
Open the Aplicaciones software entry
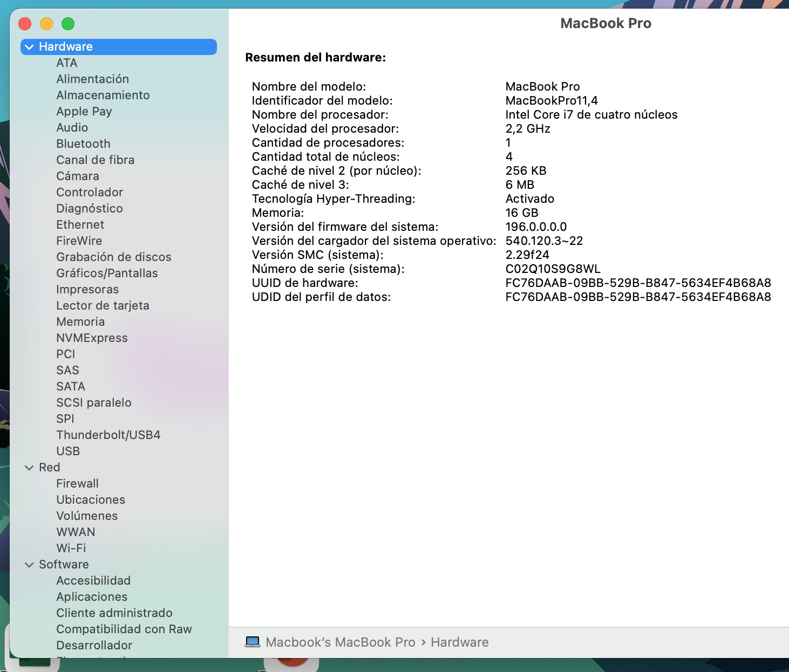coord(92,596)
